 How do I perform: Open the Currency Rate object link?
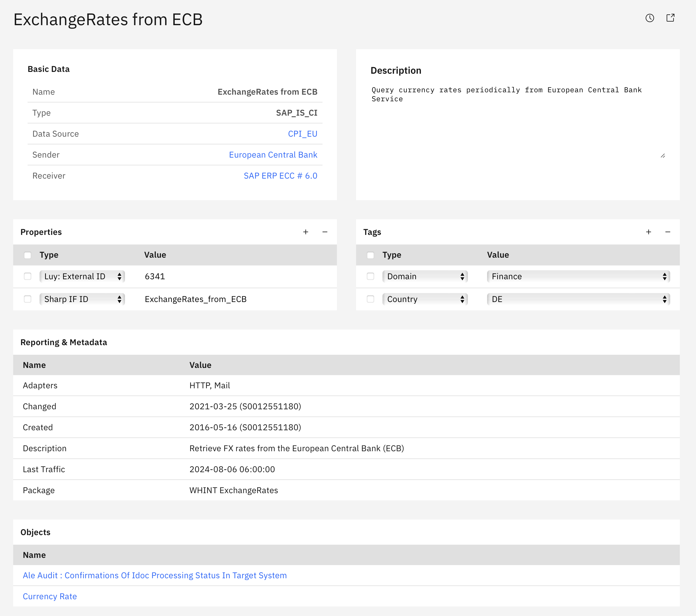coord(50,597)
